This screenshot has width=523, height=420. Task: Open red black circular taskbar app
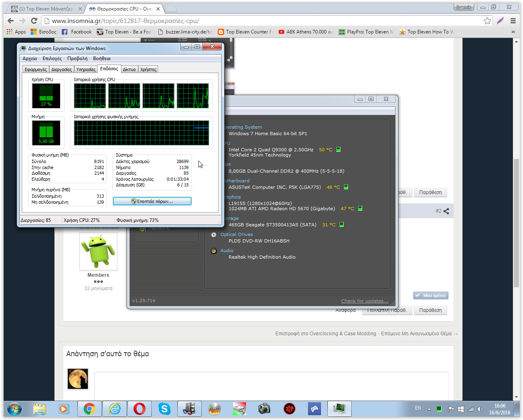pos(290,409)
